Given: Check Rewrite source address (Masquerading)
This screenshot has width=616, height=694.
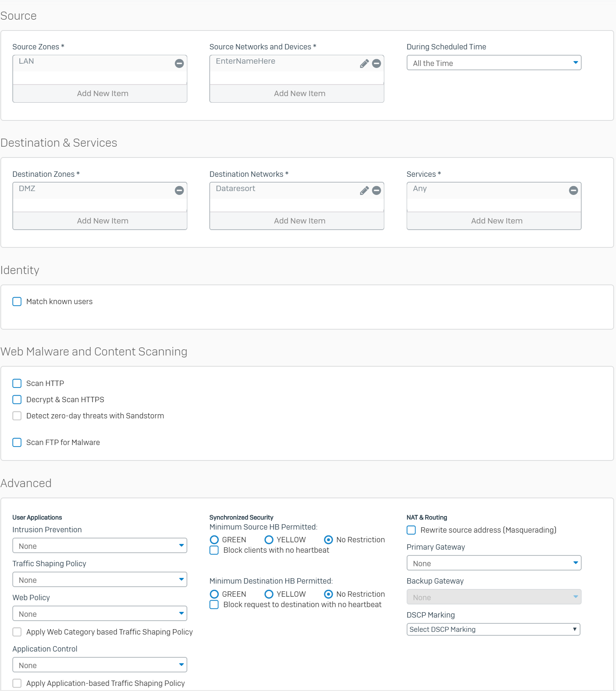Looking at the screenshot, I should point(411,530).
